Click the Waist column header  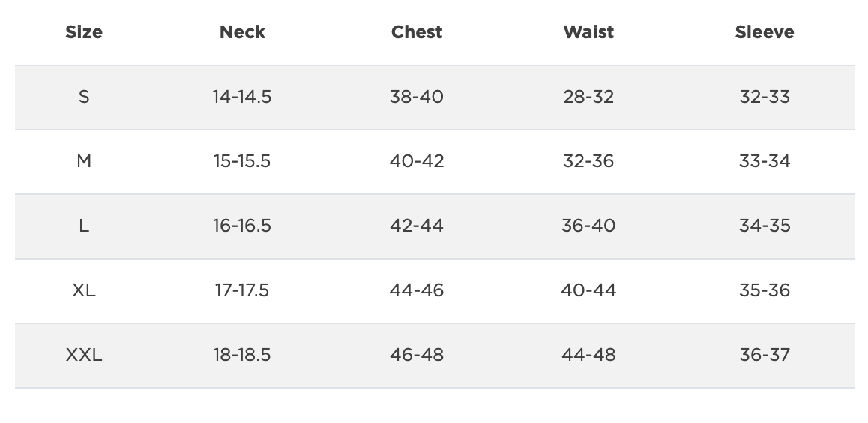588,32
